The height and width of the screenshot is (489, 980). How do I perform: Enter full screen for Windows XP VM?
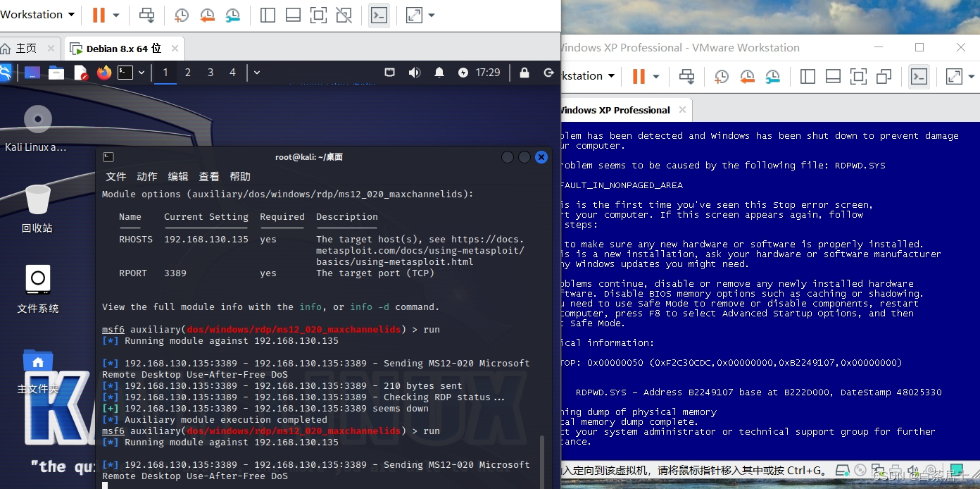pos(858,76)
